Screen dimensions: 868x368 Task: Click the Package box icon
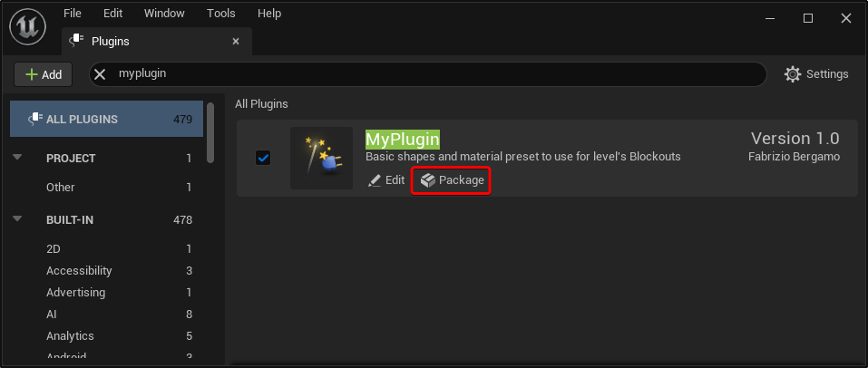[x=427, y=180]
